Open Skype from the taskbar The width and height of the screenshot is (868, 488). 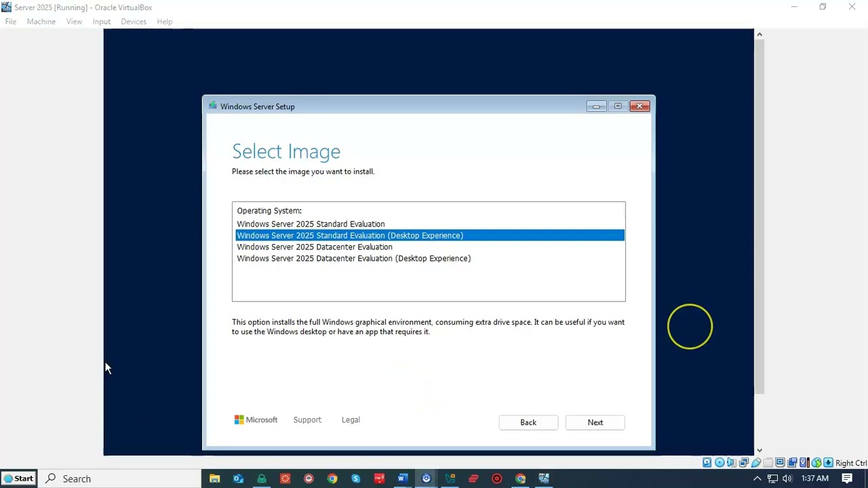355,479
